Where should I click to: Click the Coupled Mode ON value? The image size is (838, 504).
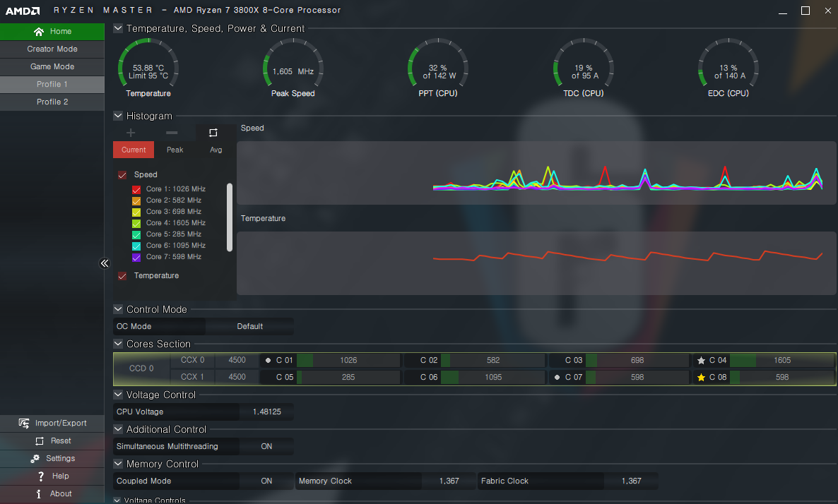click(266, 481)
